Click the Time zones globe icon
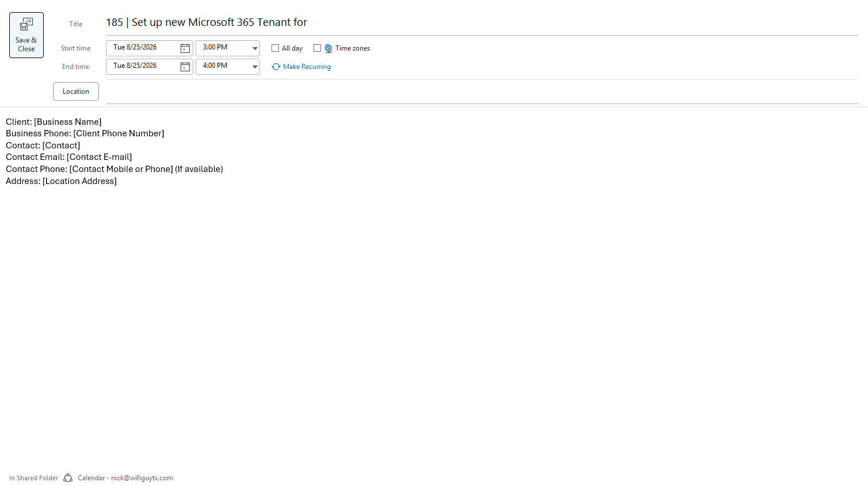Image resolution: width=868 pixels, height=486 pixels. click(x=328, y=48)
